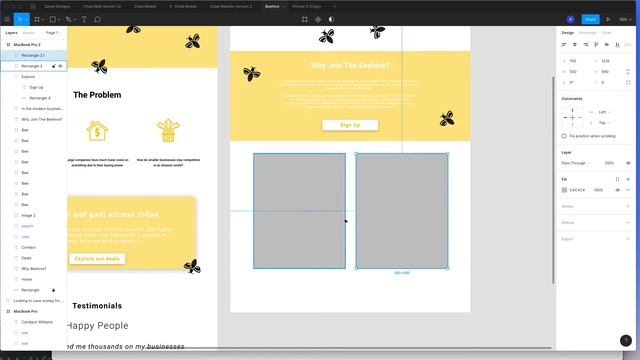Click the Constrain Proportions icon

coord(628,71)
